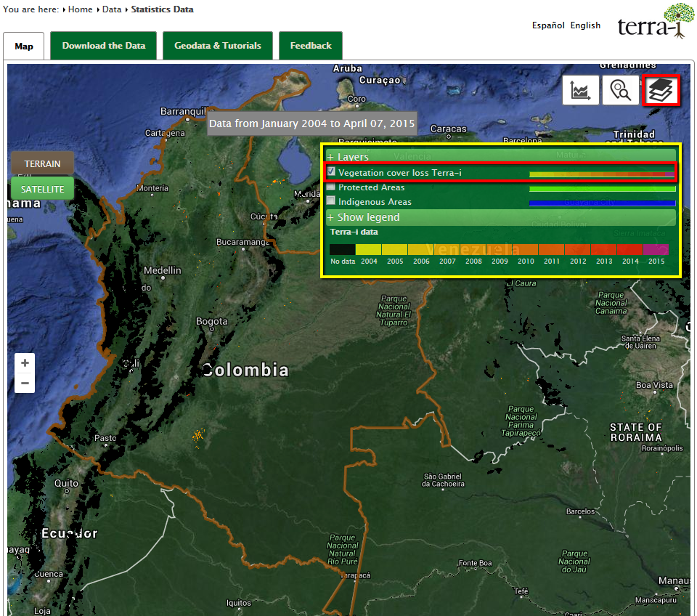Image resolution: width=697 pixels, height=616 pixels.
Task: Switch language to English
Action: click(x=585, y=25)
